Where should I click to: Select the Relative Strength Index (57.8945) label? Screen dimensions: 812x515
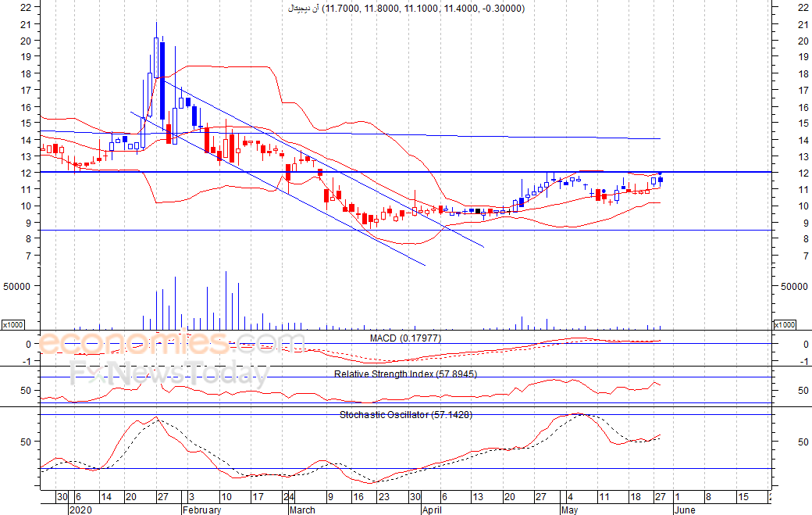click(405, 374)
